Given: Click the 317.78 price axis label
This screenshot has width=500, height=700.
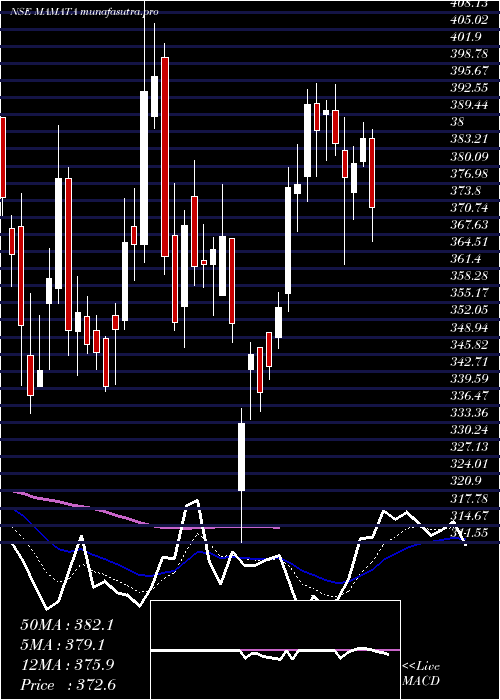Looking at the screenshot, I should pyautogui.click(x=469, y=498).
